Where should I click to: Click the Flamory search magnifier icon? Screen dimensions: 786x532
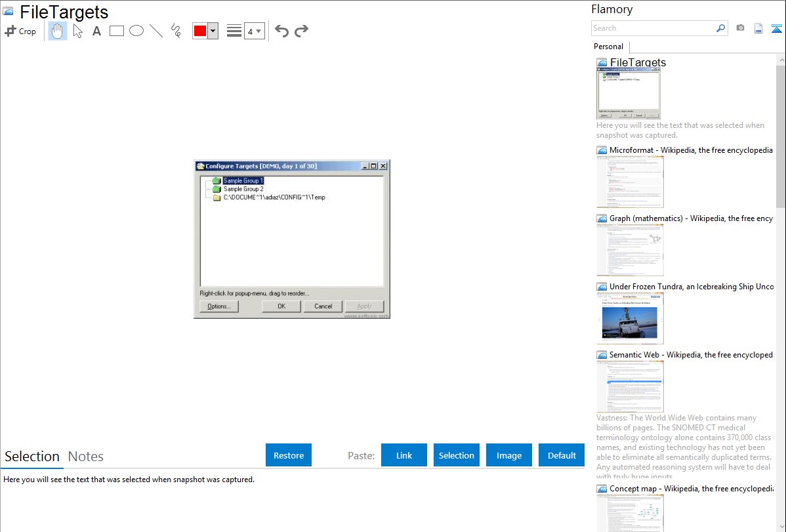(x=720, y=28)
